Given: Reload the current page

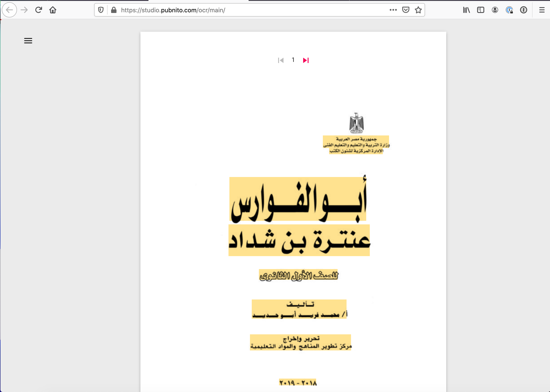Looking at the screenshot, I should [x=39, y=10].
